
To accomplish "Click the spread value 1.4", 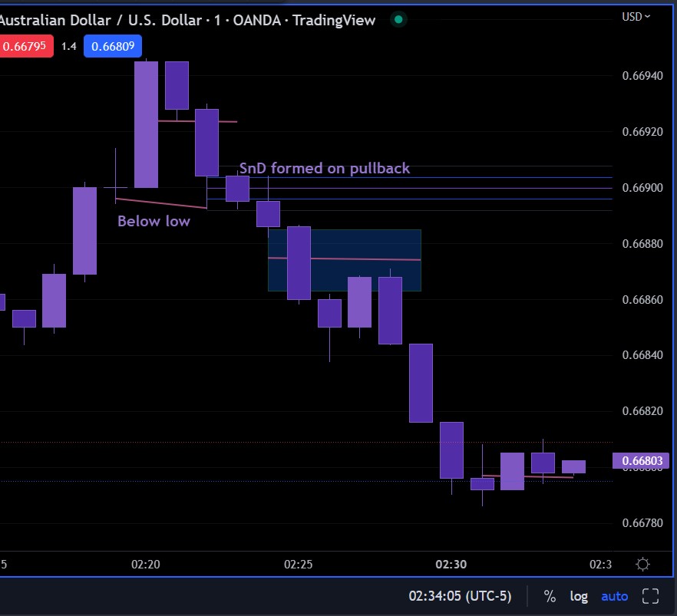I will 68,46.
